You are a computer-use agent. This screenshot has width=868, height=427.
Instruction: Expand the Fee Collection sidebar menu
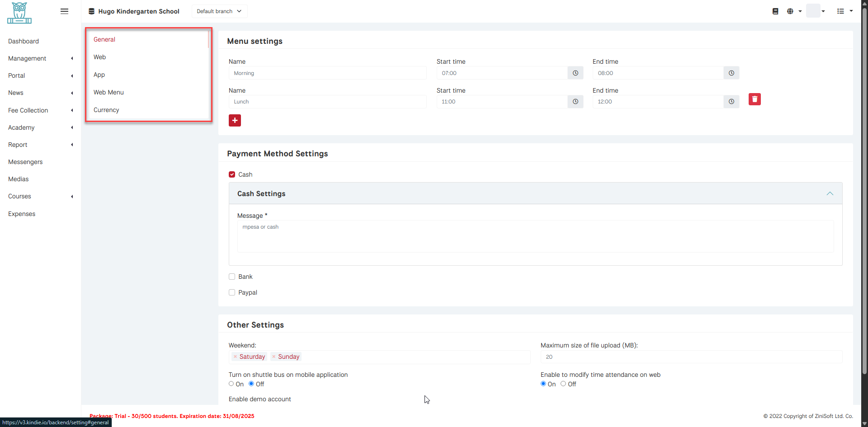[28, 110]
